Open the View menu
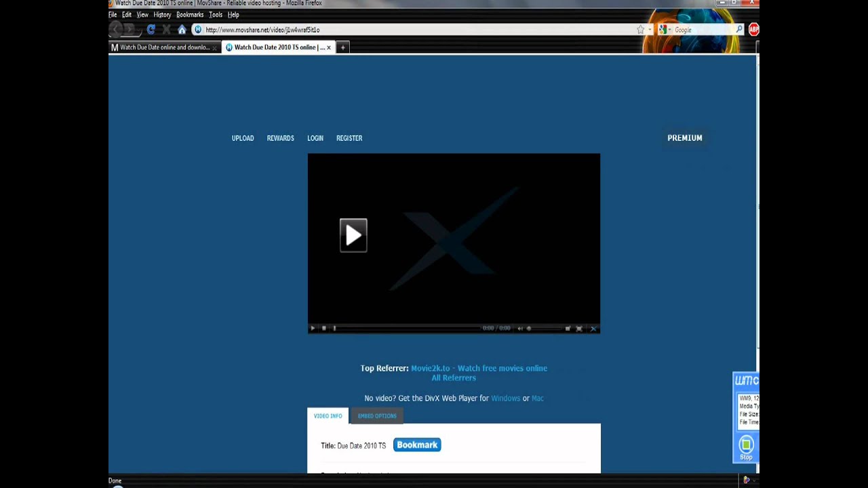 point(142,14)
